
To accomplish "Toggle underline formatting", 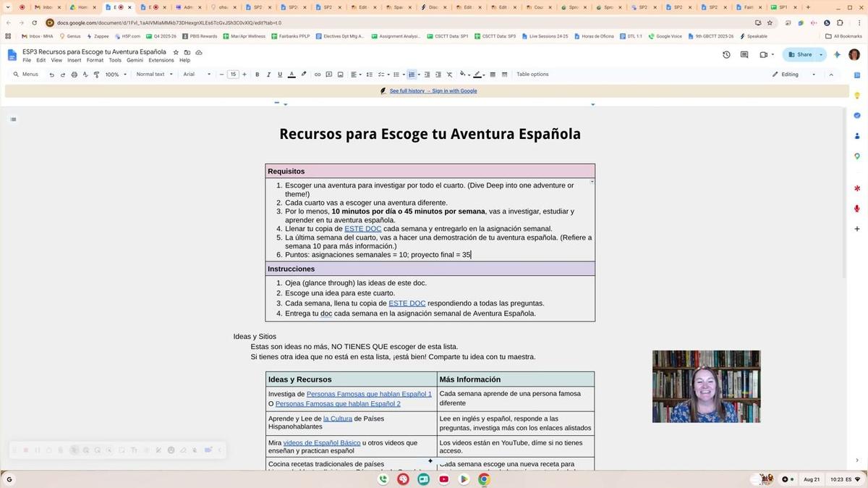I will [280, 75].
